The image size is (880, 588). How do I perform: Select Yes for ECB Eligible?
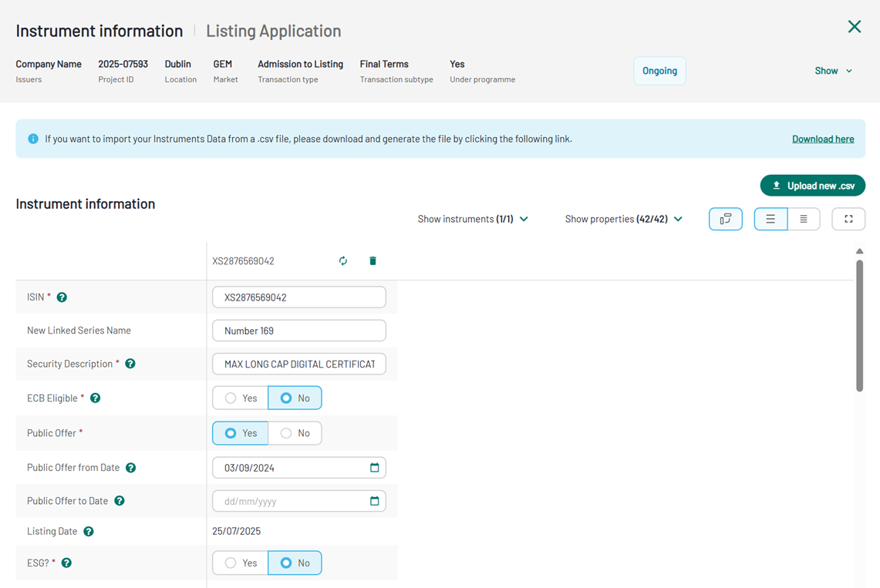click(240, 398)
